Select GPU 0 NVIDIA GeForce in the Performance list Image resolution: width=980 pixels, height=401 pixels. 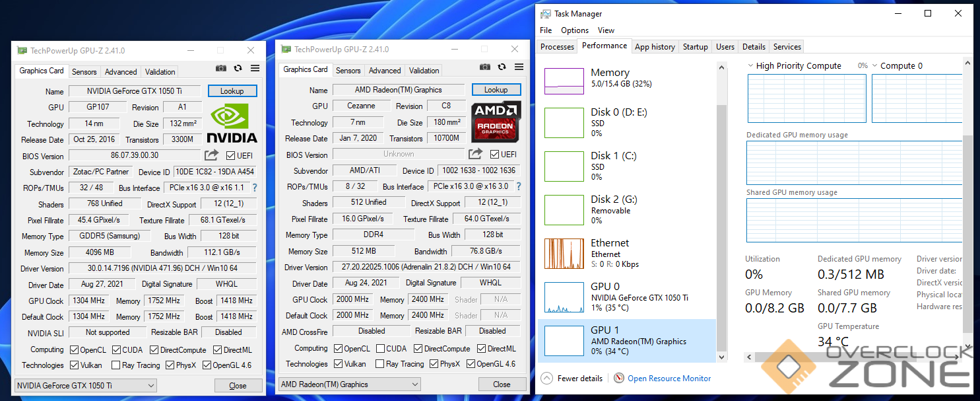pyautogui.click(x=627, y=297)
